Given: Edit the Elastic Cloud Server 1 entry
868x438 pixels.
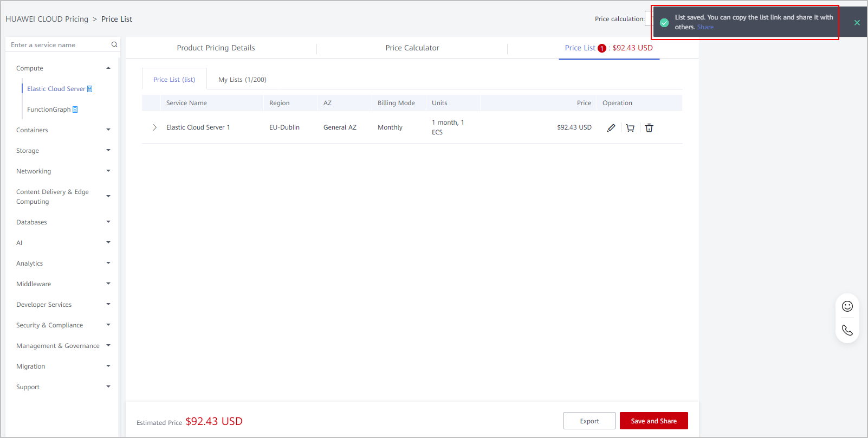Looking at the screenshot, I should (611, 128).
